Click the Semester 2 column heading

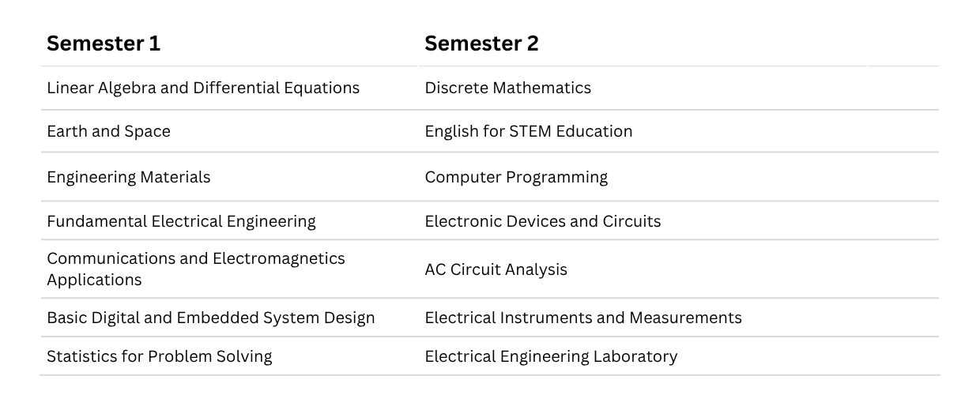481,44
